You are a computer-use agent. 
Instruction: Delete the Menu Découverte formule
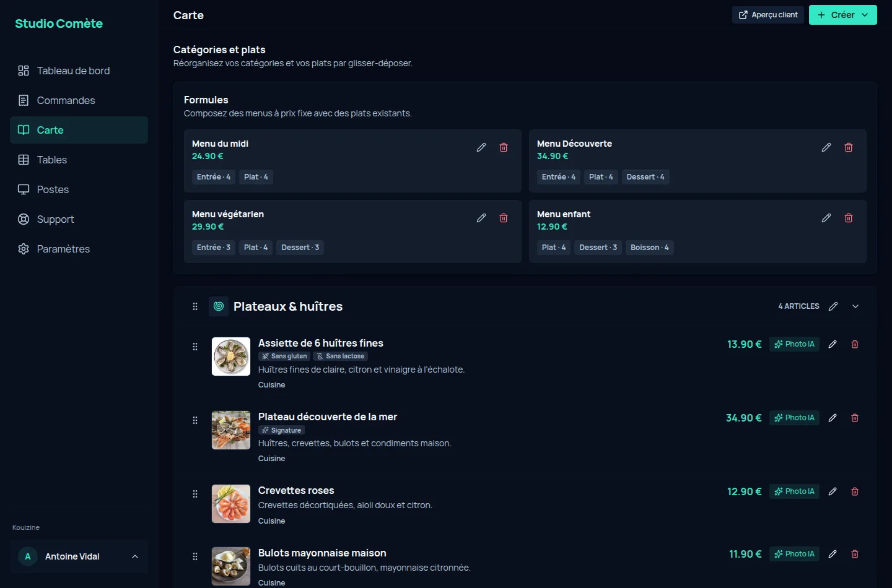(x=849, y=147)
